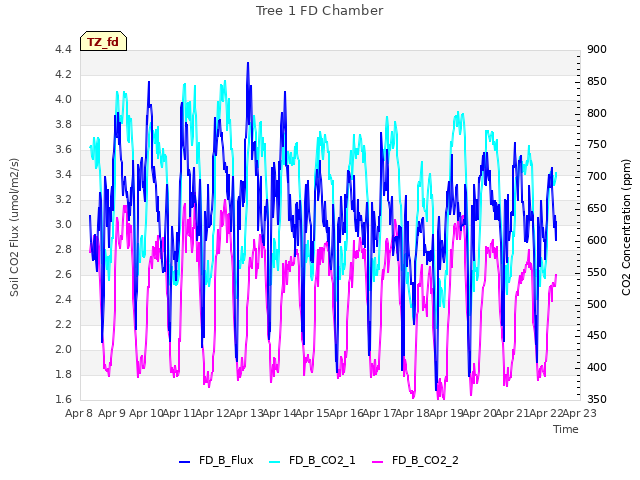Toggle the FD_B_CO2_1 legend entry
This screenshot has height=480, width=640.
click(x=313, y=460)
